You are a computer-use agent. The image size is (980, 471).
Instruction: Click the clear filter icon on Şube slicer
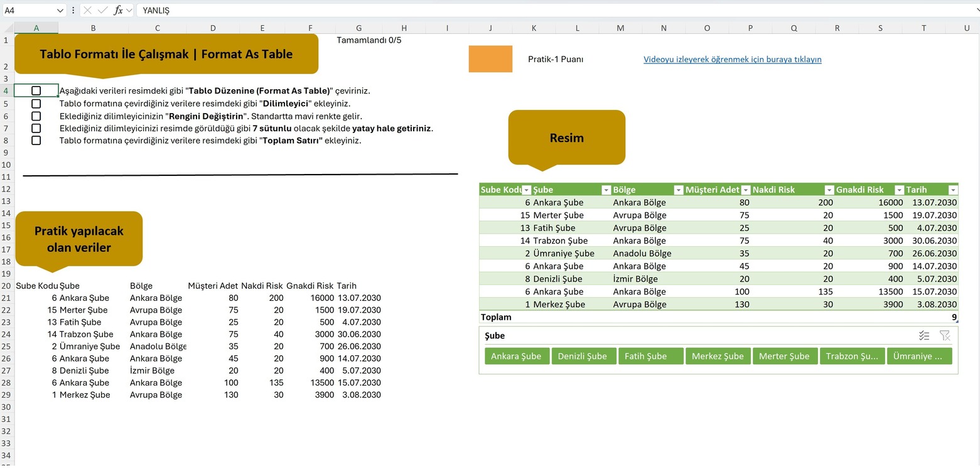click(945, 336)
